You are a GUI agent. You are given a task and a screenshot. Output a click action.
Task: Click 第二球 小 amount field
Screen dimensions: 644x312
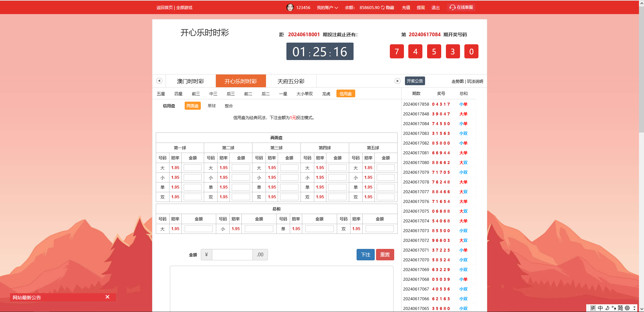(241, 177)
